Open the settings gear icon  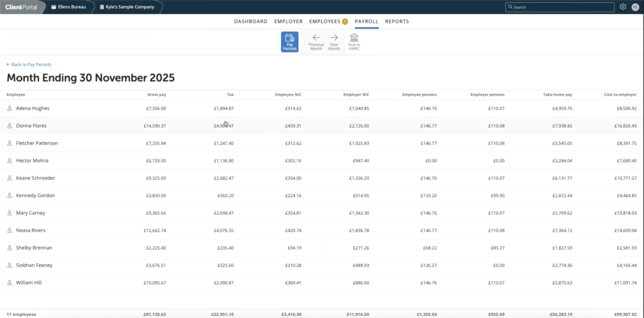pos(623,7)
